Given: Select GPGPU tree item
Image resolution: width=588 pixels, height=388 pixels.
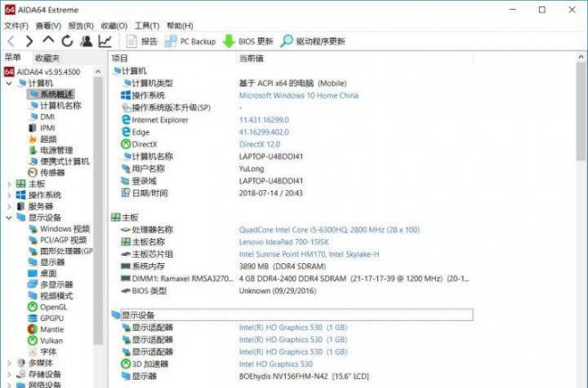Looking at the screenshot, I should [46, 318].
